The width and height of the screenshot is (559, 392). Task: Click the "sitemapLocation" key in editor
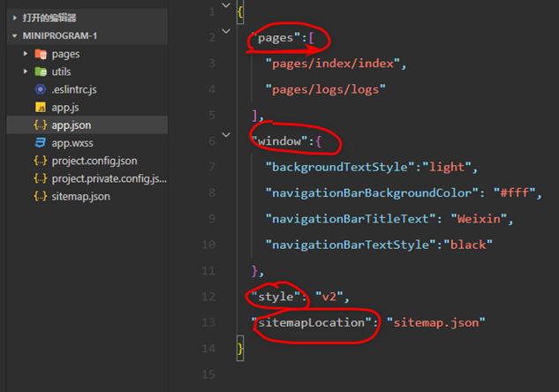tap(311, 322)
